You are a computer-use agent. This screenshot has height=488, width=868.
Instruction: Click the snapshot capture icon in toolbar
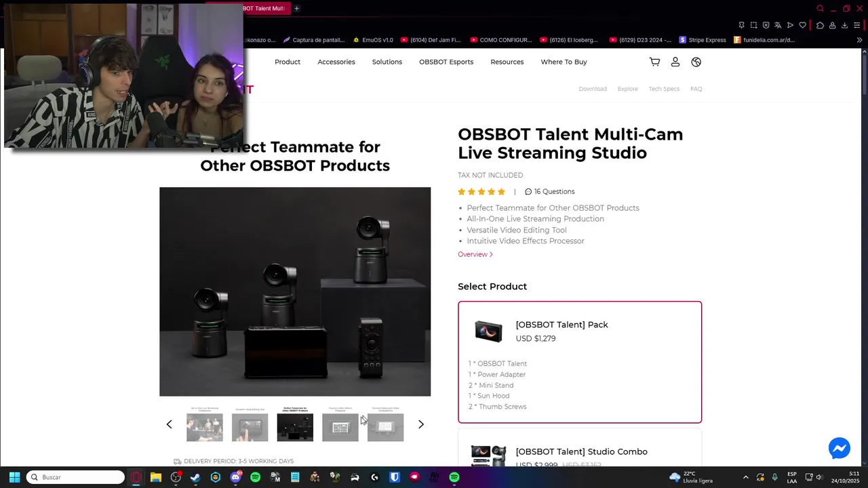click(753, 25)
